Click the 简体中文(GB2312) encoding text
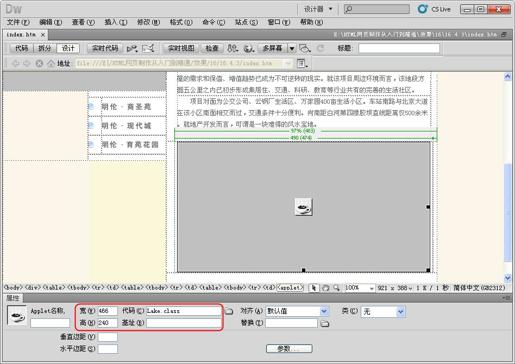515x364 pixels. click(x=479, y=288)
